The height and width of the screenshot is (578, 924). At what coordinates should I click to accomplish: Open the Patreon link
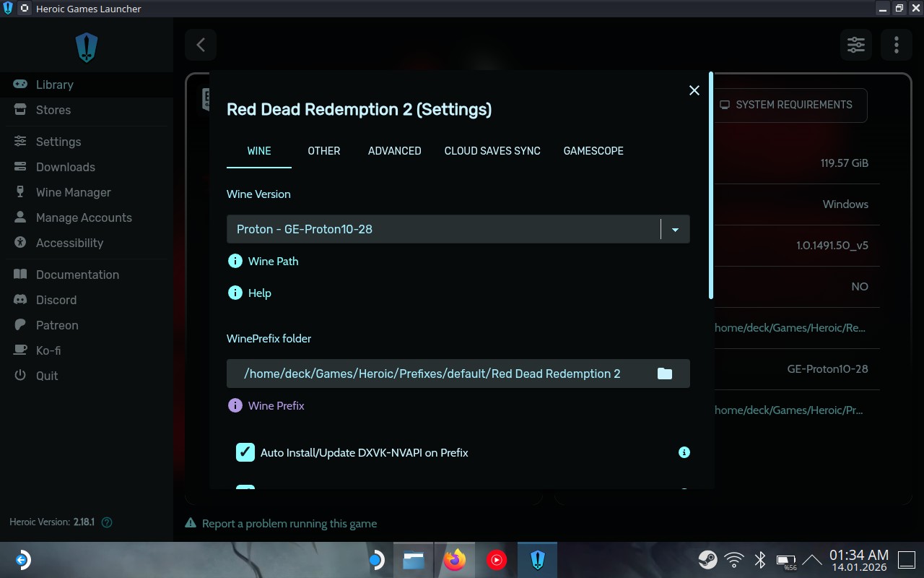87,325
